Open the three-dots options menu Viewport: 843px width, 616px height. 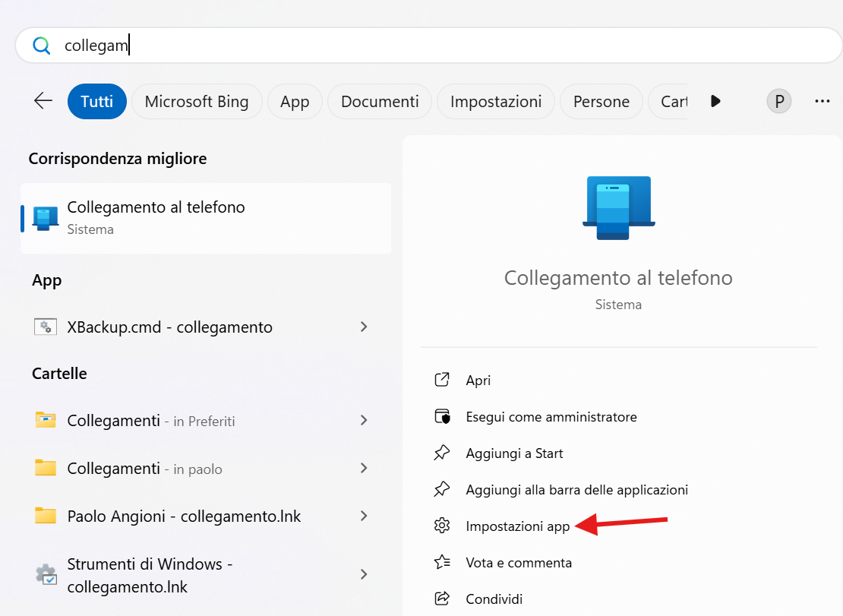pos(822,101)
